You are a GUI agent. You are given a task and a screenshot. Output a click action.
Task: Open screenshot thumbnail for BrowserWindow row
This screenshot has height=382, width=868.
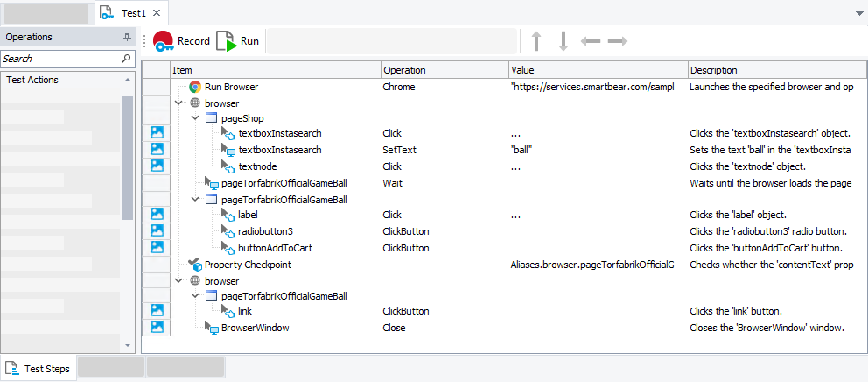click(158, 327)
